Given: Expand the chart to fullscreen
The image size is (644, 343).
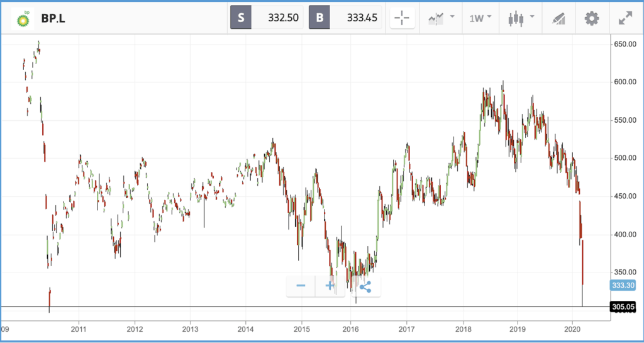Looking at the screenshot, I should click(625, 18).
